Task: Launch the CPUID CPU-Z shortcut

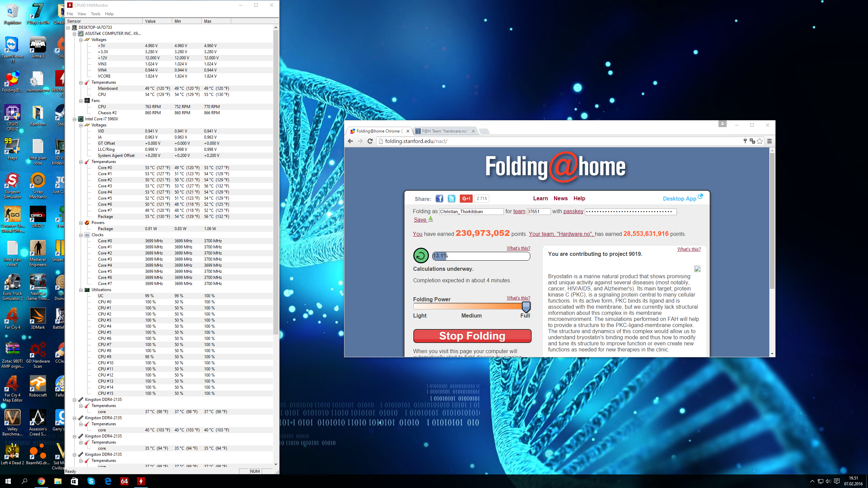Action: (13, 118)
